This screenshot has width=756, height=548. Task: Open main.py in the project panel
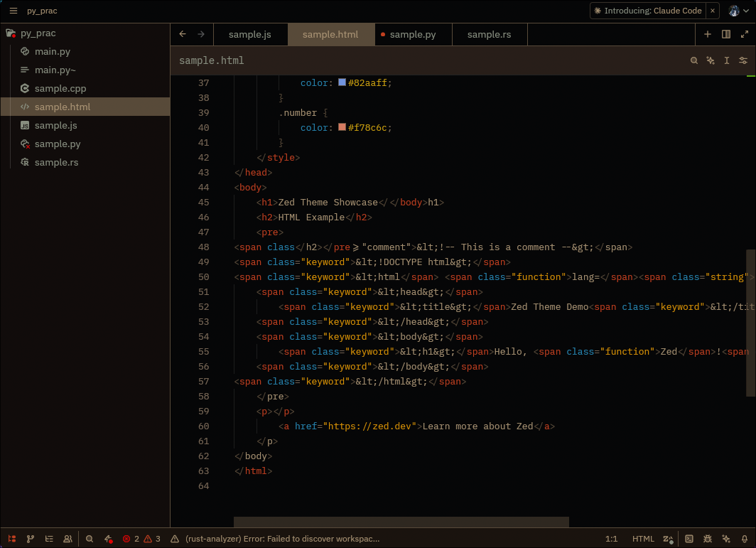tap(85, 52)
